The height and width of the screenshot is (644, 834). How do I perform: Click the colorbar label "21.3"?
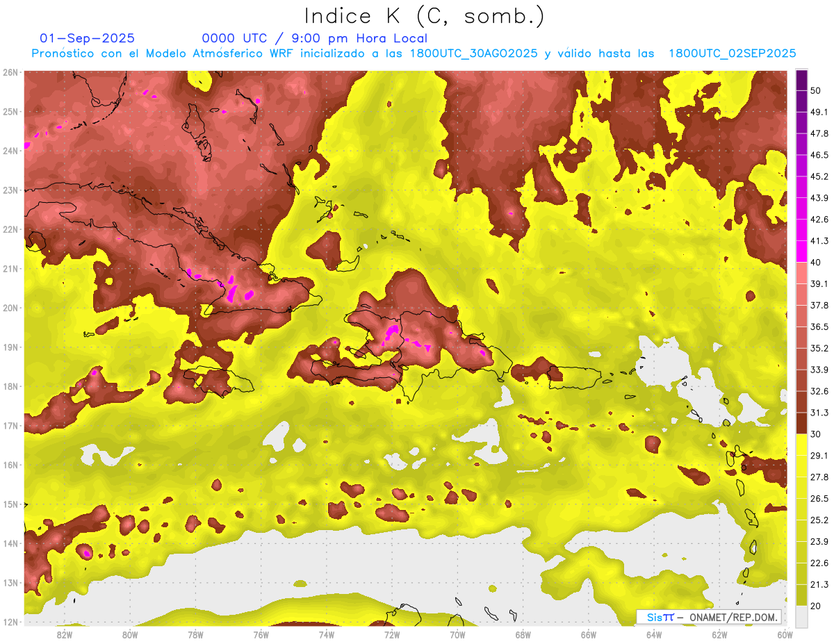[x=819, y=584]
